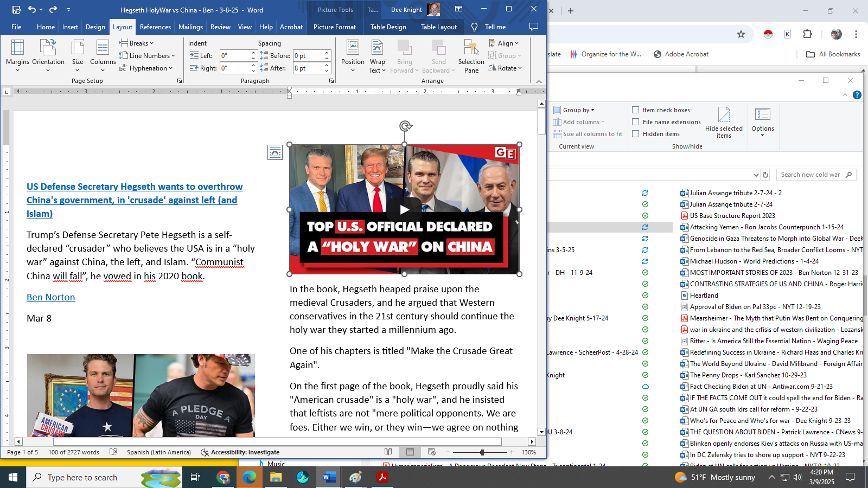Open the Adobe Acrobat bookmark in Chrome
The height and width of the screenshot is (488, 868).
click(681, 54)
